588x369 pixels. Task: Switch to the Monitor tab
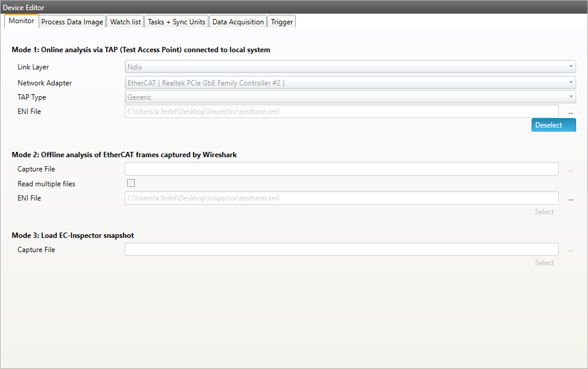21,21
